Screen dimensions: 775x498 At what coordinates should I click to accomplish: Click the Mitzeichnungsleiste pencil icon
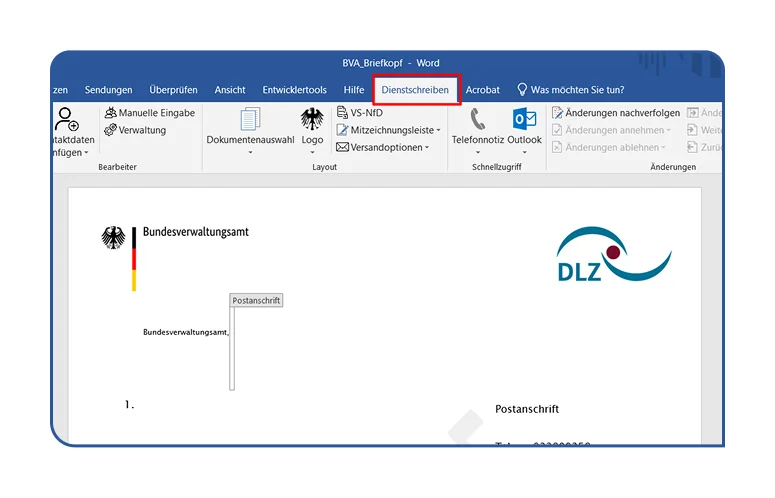(342, 130)
